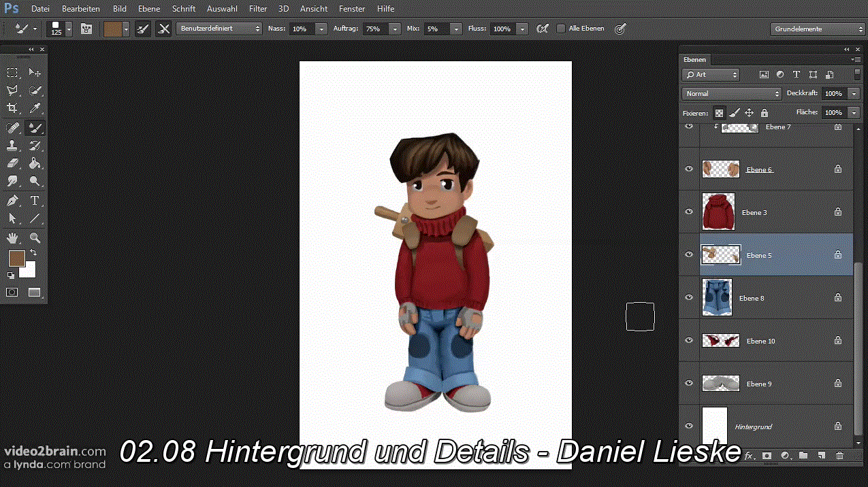Select the Eraser tool

click(12, 163)
